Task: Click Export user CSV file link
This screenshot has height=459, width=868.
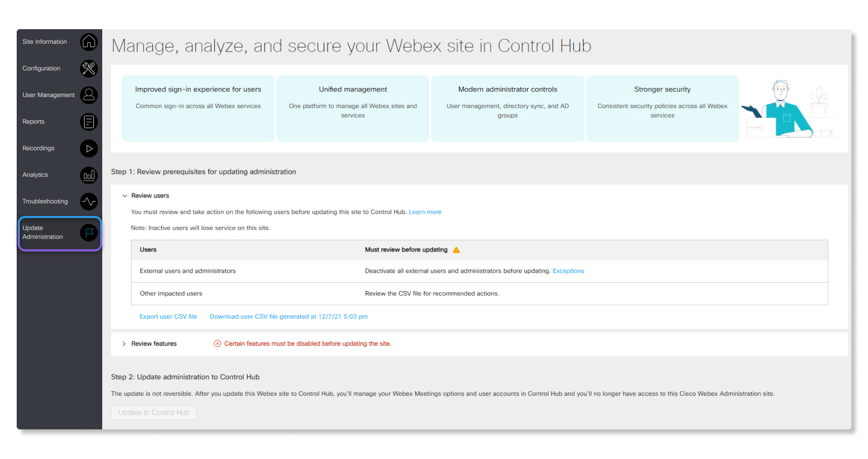Action: [168, 317]
